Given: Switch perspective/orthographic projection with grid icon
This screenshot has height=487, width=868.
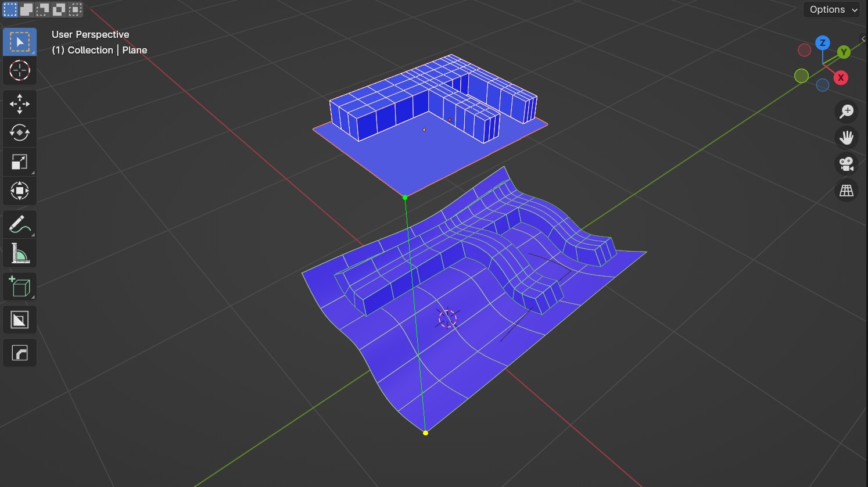Looking at the screenshot, I should (x=847, y=190).
